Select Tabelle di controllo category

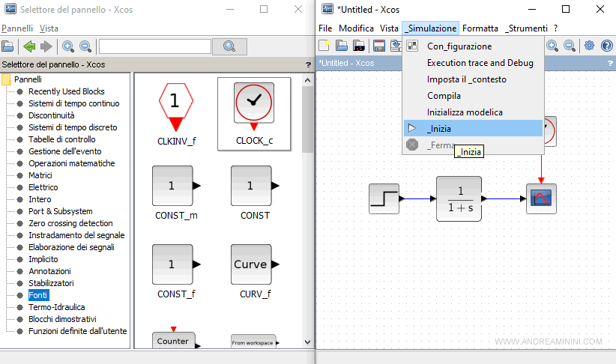(x=61, y=139)
